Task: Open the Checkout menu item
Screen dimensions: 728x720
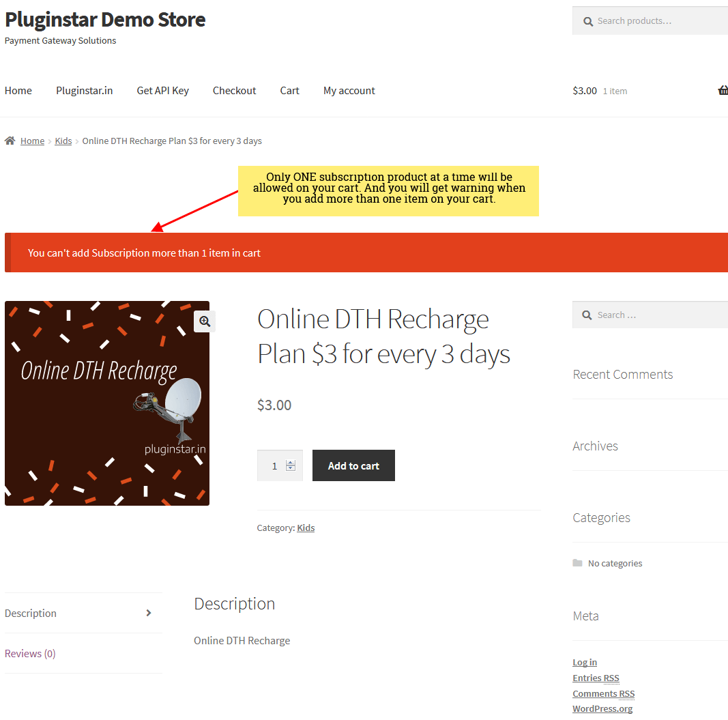Action: pos(234,91)
